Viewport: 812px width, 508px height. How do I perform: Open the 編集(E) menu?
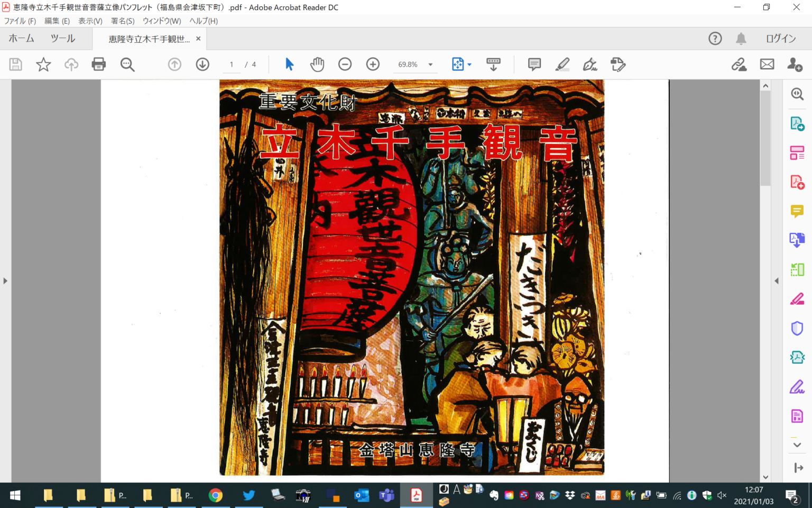57,21
